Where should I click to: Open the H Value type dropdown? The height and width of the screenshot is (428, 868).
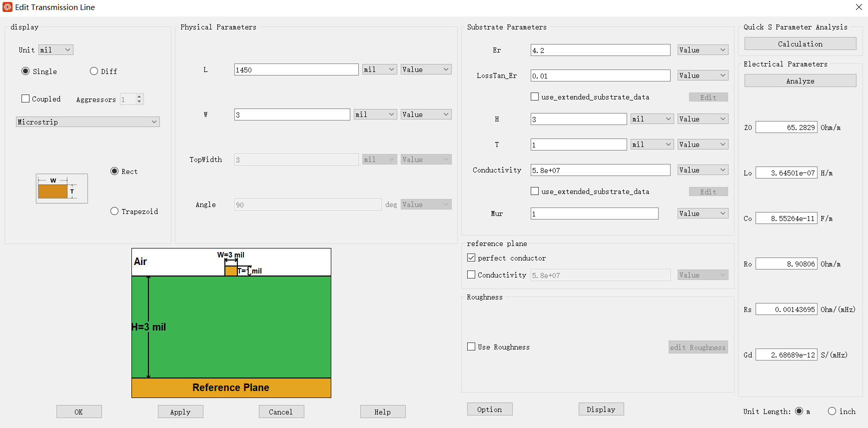[x=703, y=119]
